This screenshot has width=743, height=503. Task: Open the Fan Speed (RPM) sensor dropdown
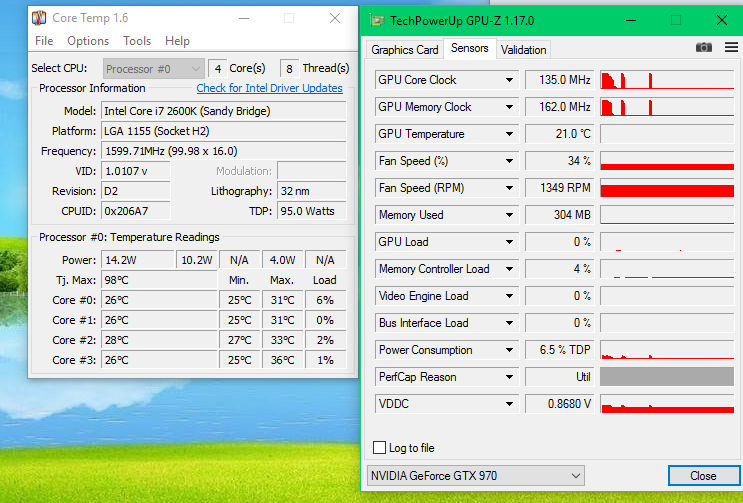click(509, 188)
